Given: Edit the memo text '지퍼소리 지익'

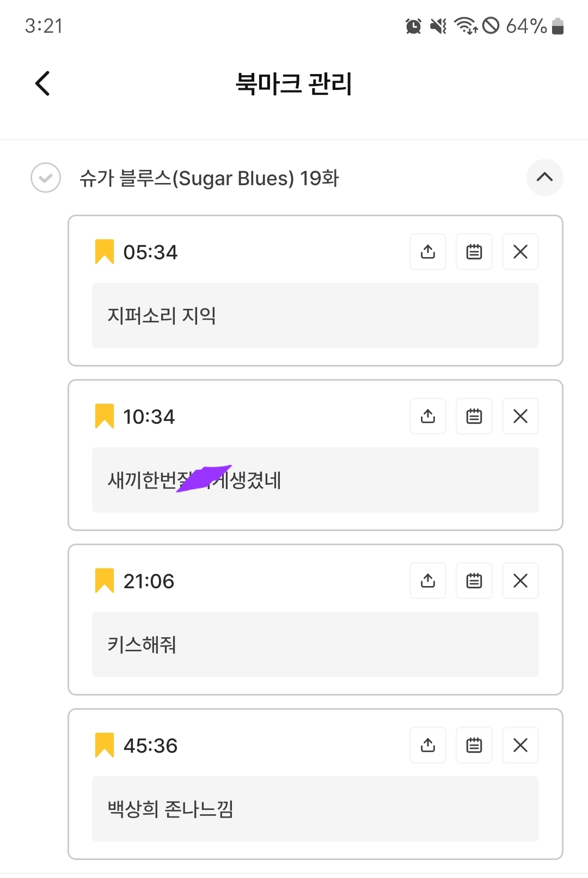Looking at the screenshot, I should (x=315, y=315).
